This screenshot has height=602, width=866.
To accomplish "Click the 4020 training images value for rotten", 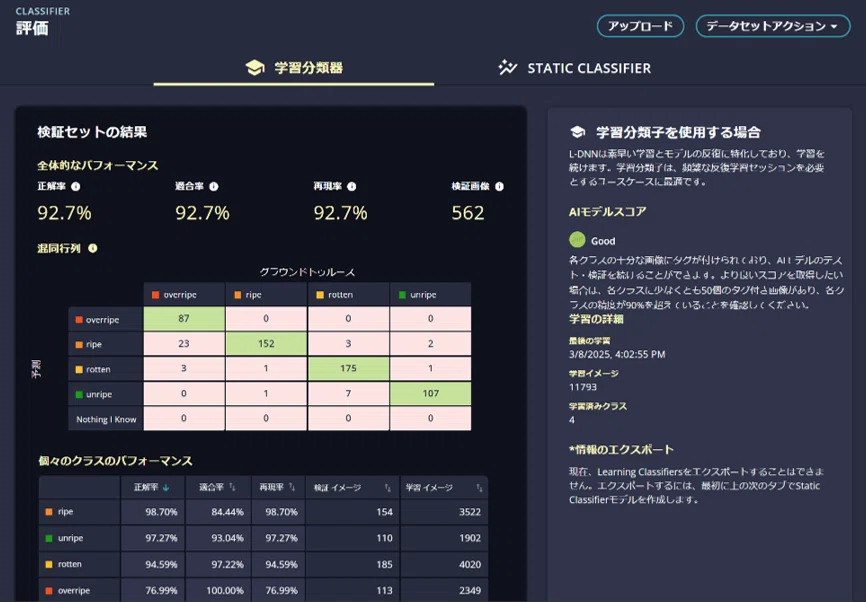I will pyautogui.click(x=469, y=564).
